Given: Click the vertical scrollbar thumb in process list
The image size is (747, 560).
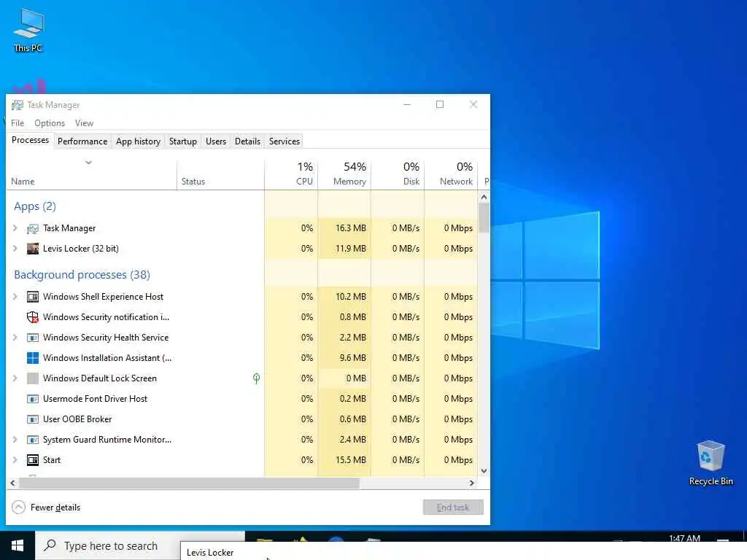Looking at the screenshot, I should tap(484, 218).
